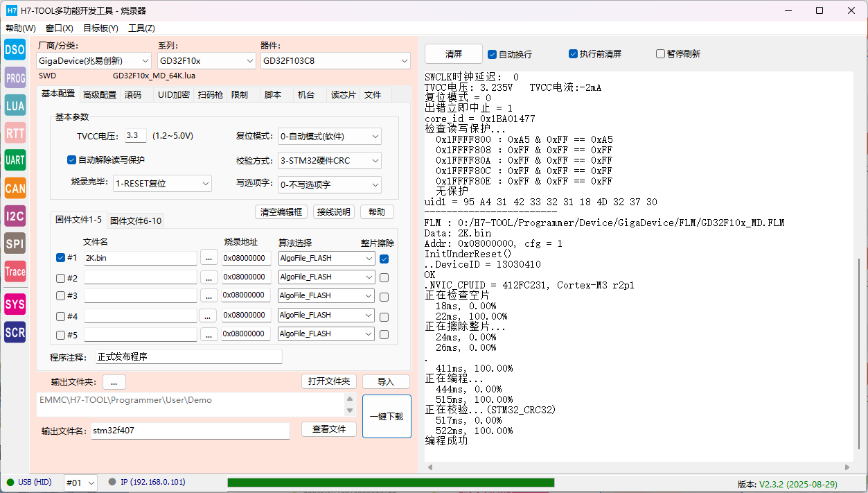Open the 烧录完毕 1-RESET复位 dropdown
This screenshot has height=493, width=868.
pyautogui.click(x=162, y=184)
